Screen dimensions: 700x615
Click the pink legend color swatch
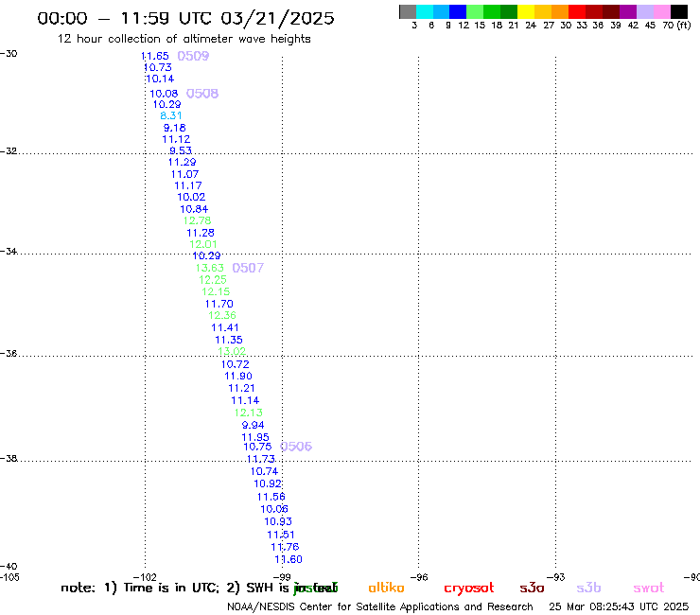tap(662, 11)
